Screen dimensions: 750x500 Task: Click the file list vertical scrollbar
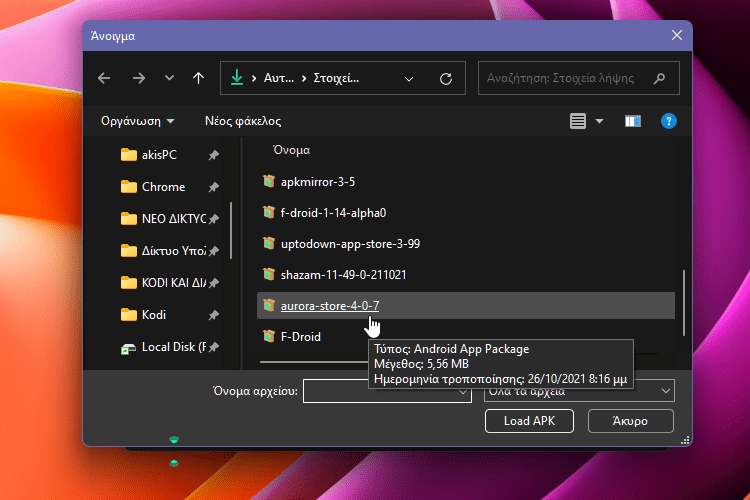[684, 303]
